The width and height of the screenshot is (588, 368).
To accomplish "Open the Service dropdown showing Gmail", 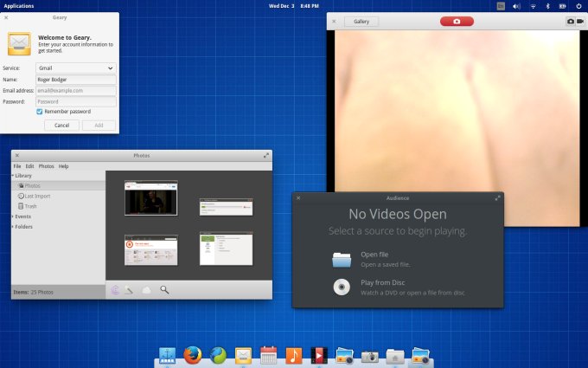I will (75, 68).
